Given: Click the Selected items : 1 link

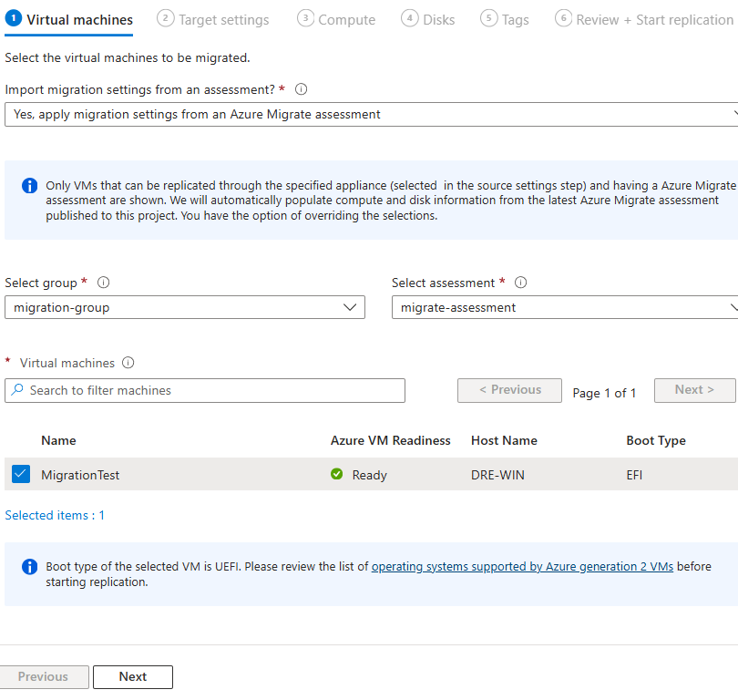Looking at the screenshot, I should tap(55, 516).
